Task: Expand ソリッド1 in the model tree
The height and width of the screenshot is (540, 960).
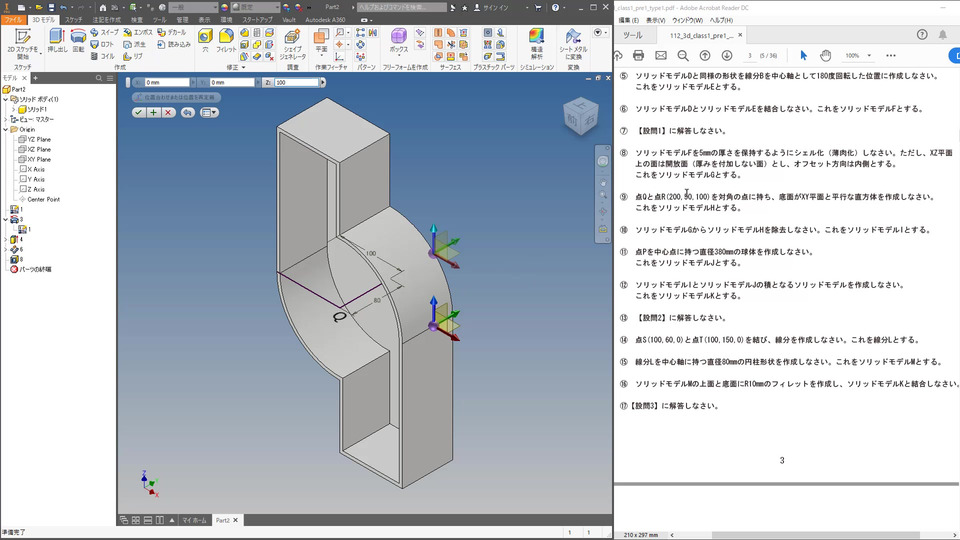Action: pyautogui.click(x=13, y=110)
